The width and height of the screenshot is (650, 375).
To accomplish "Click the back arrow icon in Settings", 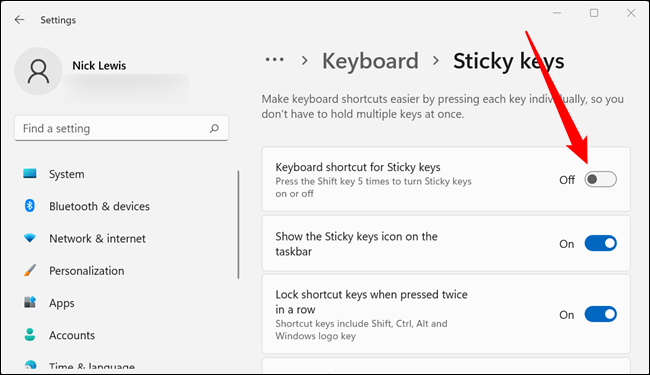I will tap(19, 19).
